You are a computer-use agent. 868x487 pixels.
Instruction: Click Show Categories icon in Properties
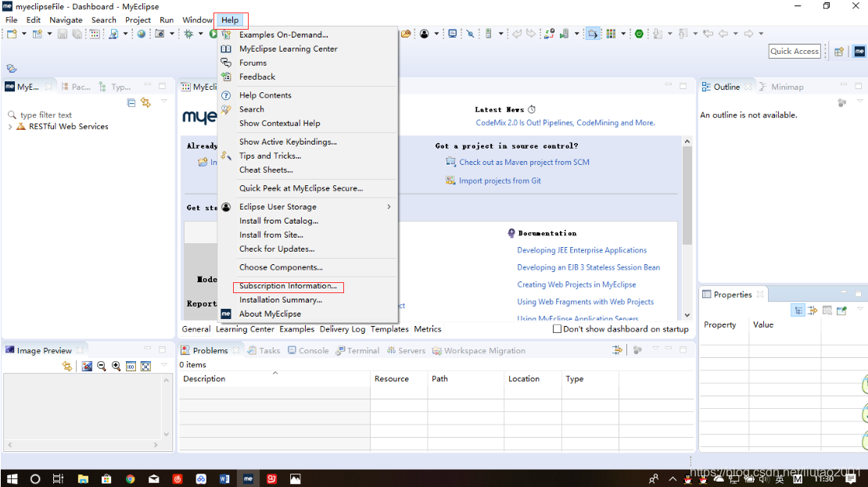point(798,310)
